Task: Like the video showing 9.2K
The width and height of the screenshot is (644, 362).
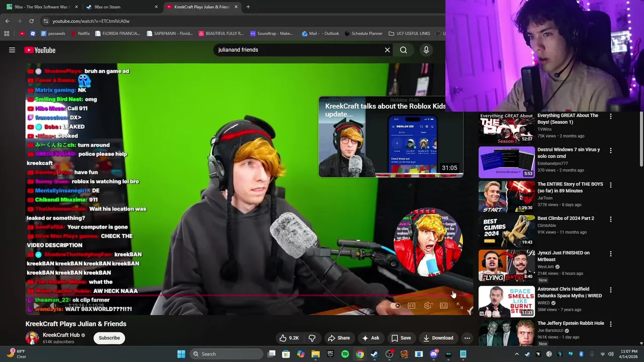Action: 289,338
